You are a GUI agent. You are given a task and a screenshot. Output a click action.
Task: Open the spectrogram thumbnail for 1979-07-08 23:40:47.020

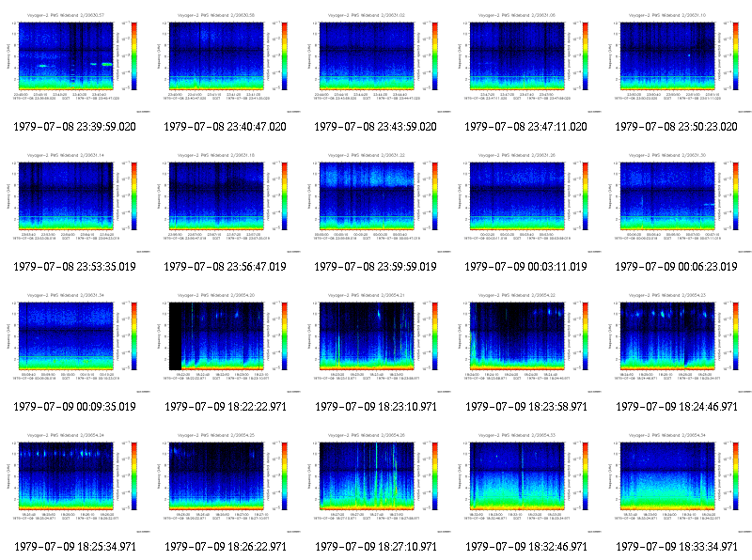click(226, 61)
